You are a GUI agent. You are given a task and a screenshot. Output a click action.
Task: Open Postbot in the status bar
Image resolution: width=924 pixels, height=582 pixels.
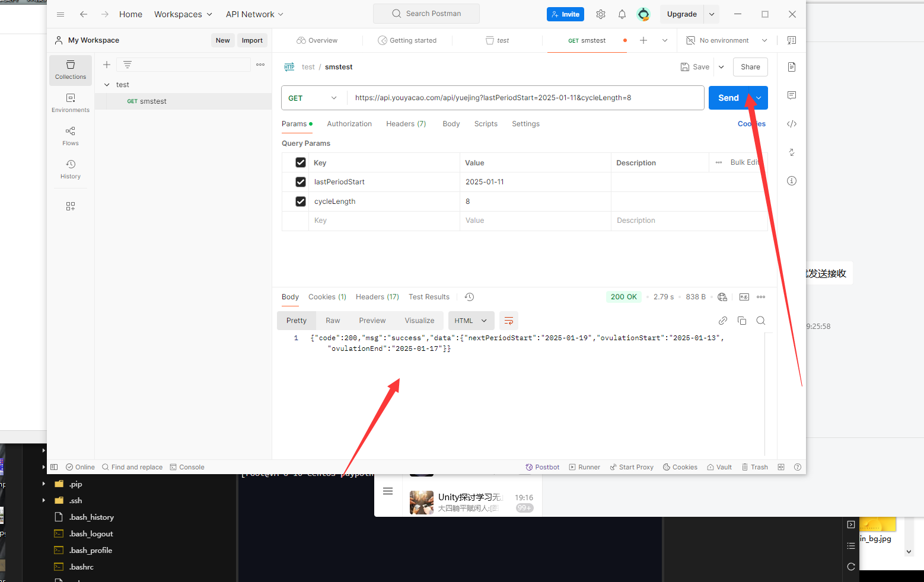pyautogui.click(x=543, y=467)
